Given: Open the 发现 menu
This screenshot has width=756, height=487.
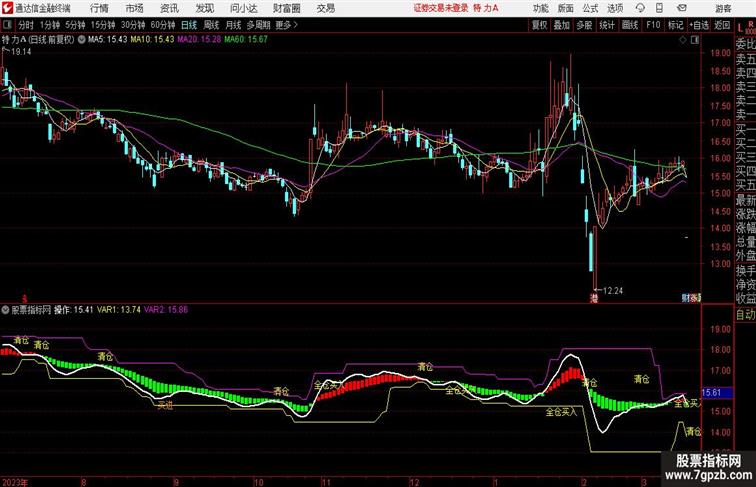Looking at the screenshot, I should pos(204,8).
